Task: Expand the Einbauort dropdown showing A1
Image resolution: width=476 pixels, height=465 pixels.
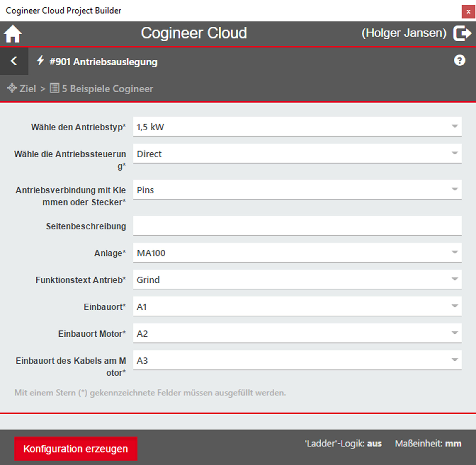Action: pyautogui.click(x=297, y=306)
